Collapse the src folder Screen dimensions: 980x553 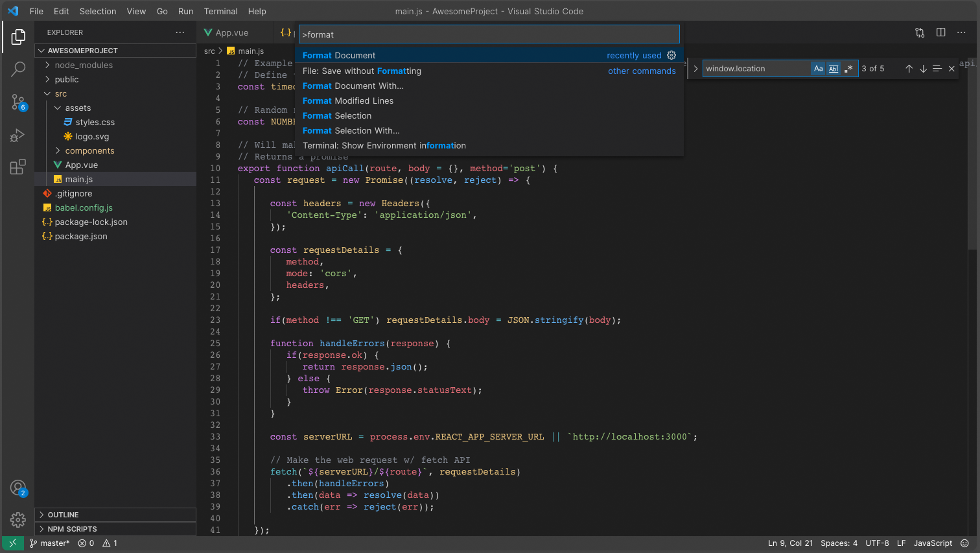point(115,93)
